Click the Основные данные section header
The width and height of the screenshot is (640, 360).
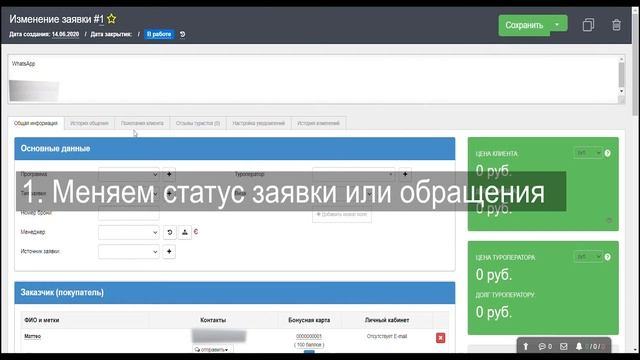235,149
